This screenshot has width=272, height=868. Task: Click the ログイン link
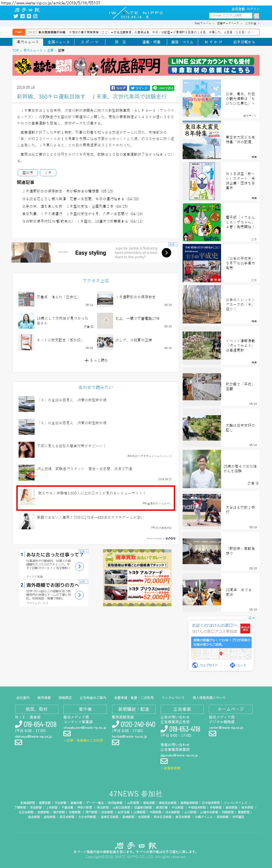(x=253, y=9)
